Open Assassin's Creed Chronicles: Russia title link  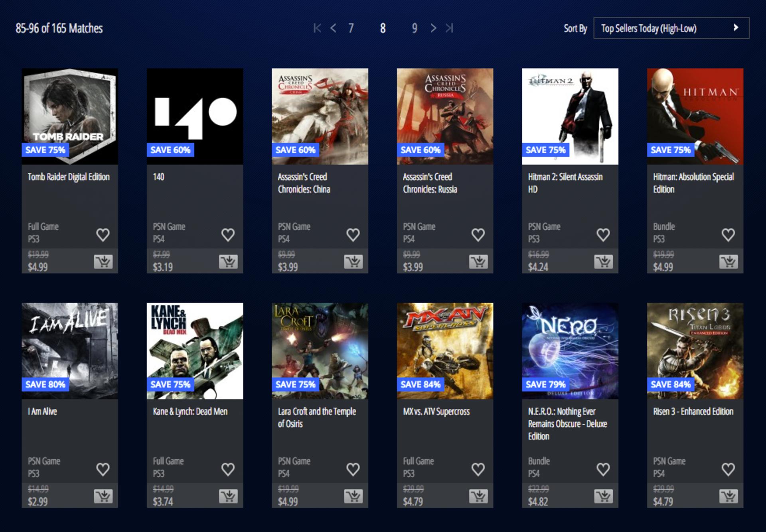pyautogui.click(x=430, y=183)
